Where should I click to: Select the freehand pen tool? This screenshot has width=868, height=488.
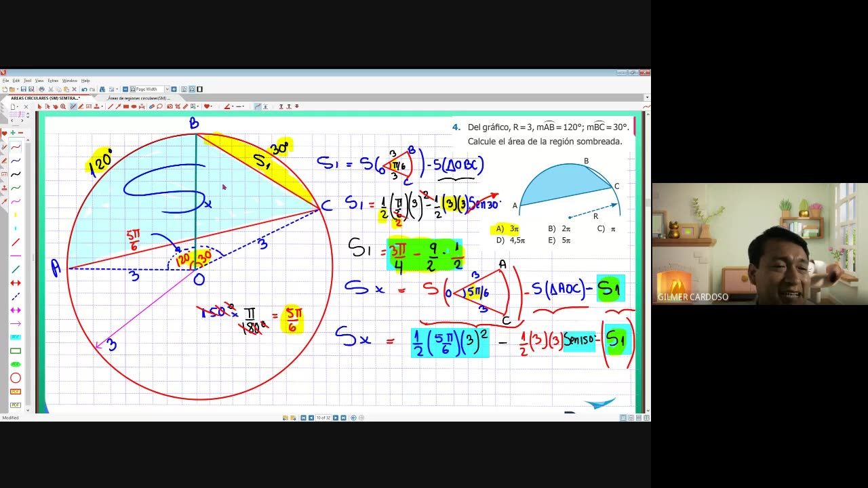click(x=73, y=106)
